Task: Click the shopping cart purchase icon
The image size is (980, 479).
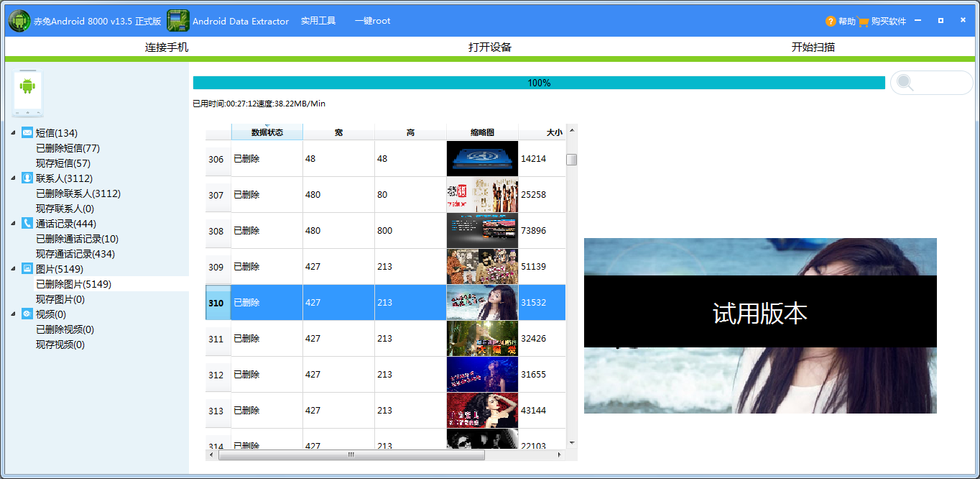Action: tap(863, 22)
